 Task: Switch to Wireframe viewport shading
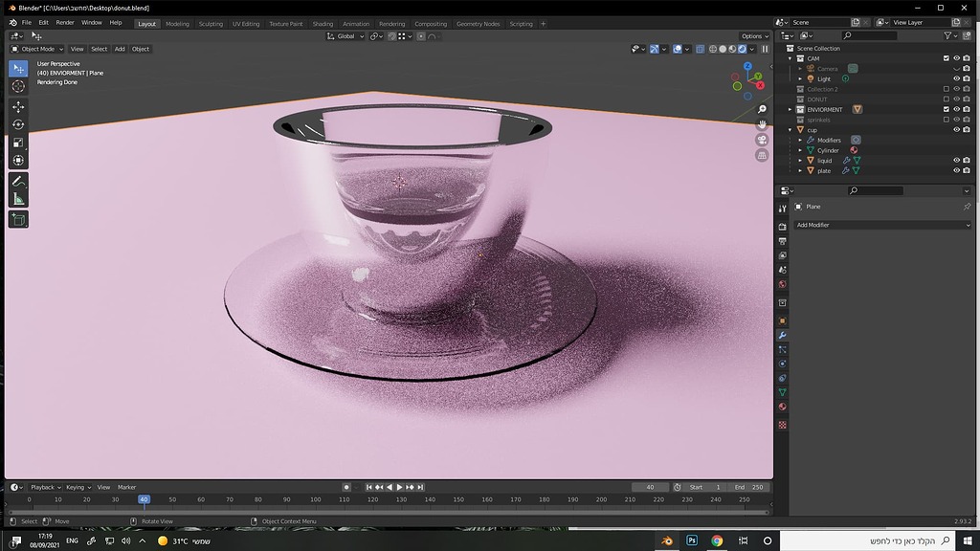point(713,49)
